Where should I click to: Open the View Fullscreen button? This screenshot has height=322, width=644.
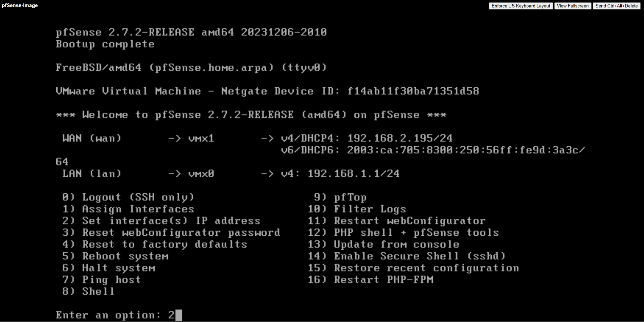click(573, 6)
